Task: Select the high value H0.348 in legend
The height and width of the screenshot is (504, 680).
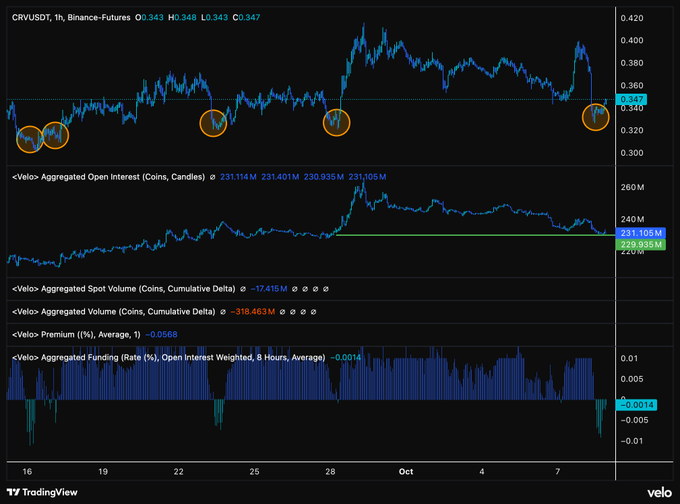Action: [182, 18]
